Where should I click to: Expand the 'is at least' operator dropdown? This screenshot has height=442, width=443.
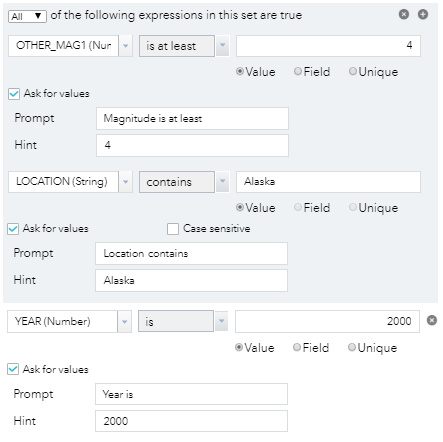click(223, 46)
